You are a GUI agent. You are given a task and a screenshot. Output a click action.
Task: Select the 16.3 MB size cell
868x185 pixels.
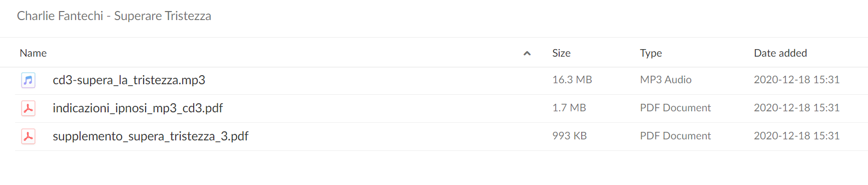572,80
